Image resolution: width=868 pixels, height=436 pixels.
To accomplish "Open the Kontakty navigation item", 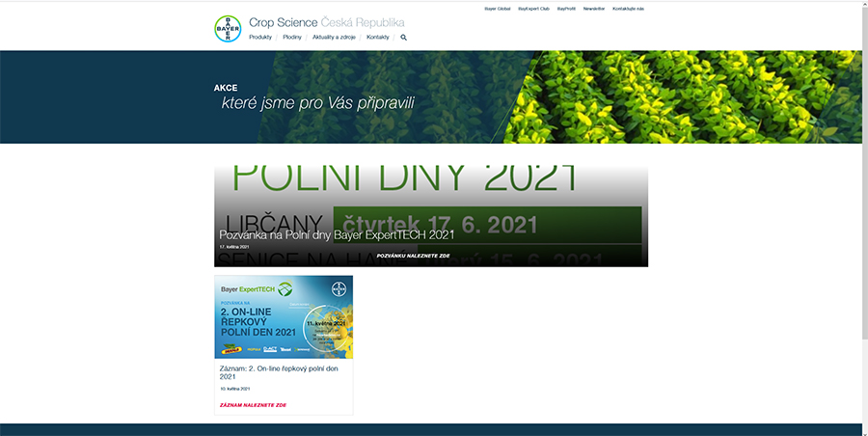I will pos(378,38).
